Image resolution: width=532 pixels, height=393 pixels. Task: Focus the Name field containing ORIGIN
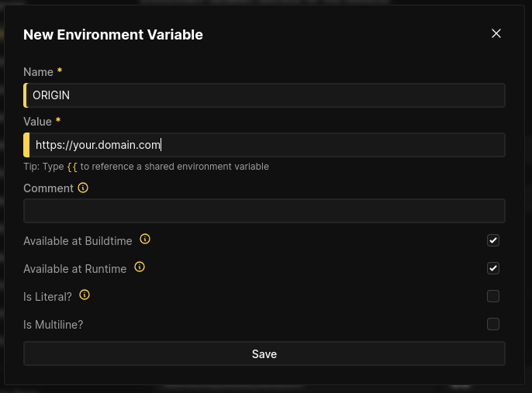[264, 95]
